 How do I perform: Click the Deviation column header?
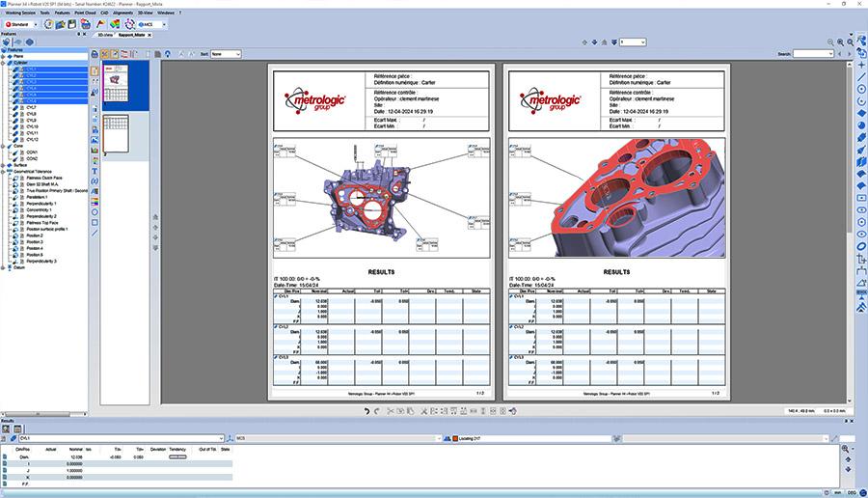coord(158,449)
